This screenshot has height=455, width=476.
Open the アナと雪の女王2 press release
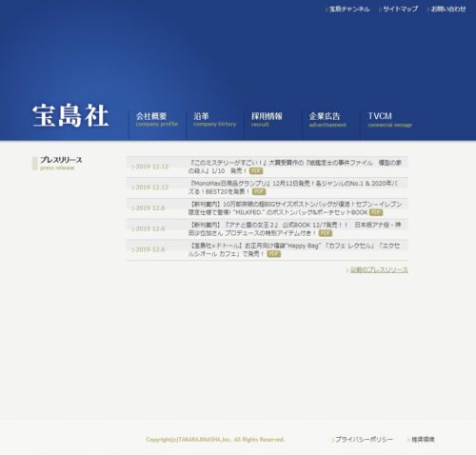[x=294, y=228]
